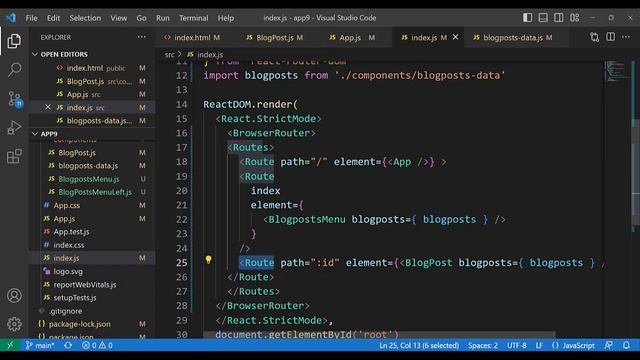
Task: Open Changes compare icon in editor toolbar
Action: click(x=594, y=37)
